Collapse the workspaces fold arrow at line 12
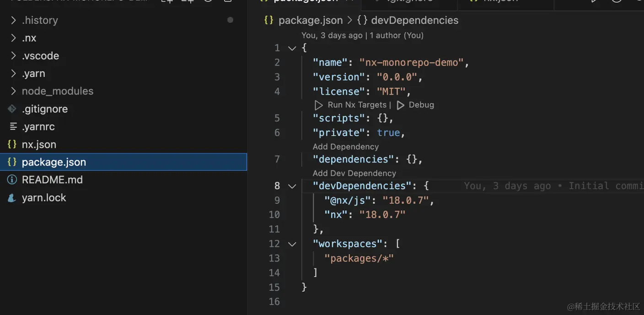 (x=292, y=244)
